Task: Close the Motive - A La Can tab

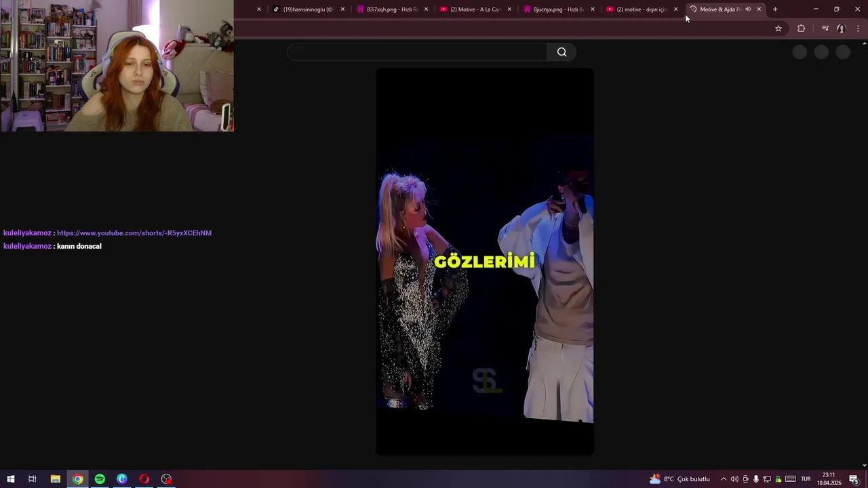Action: (x=509, y=9)
